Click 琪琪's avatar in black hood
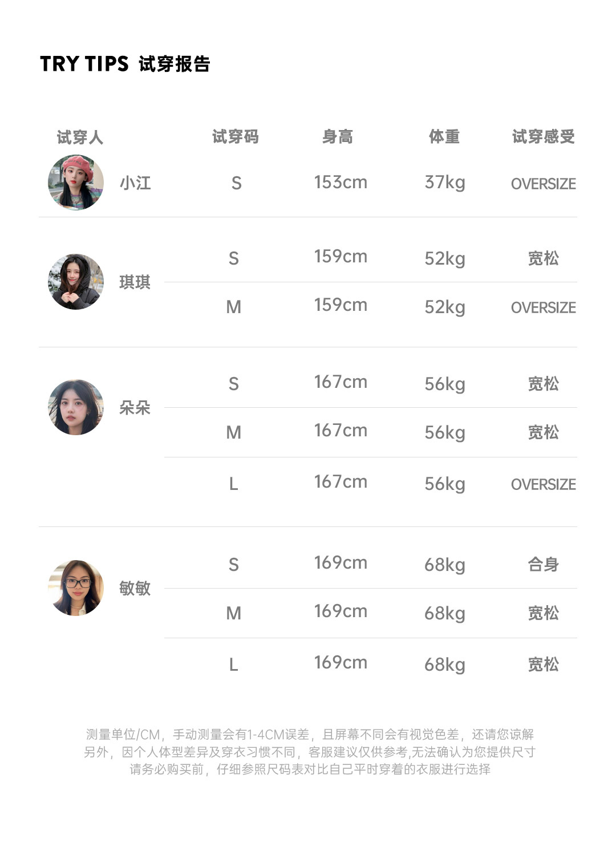Image resolution: width=616 pixels, height=843 pixels. 76,282
